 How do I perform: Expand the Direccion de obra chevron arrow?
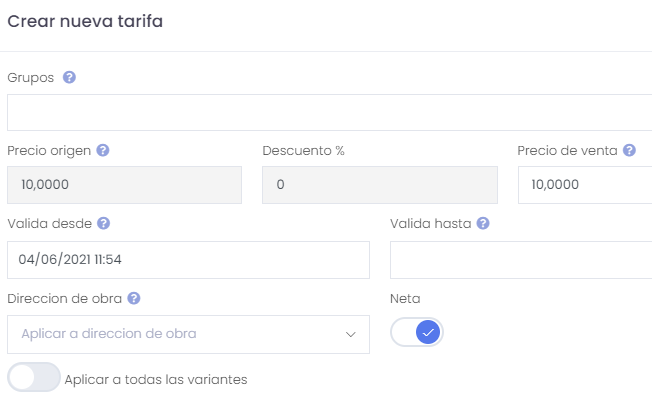pos(351,334)
